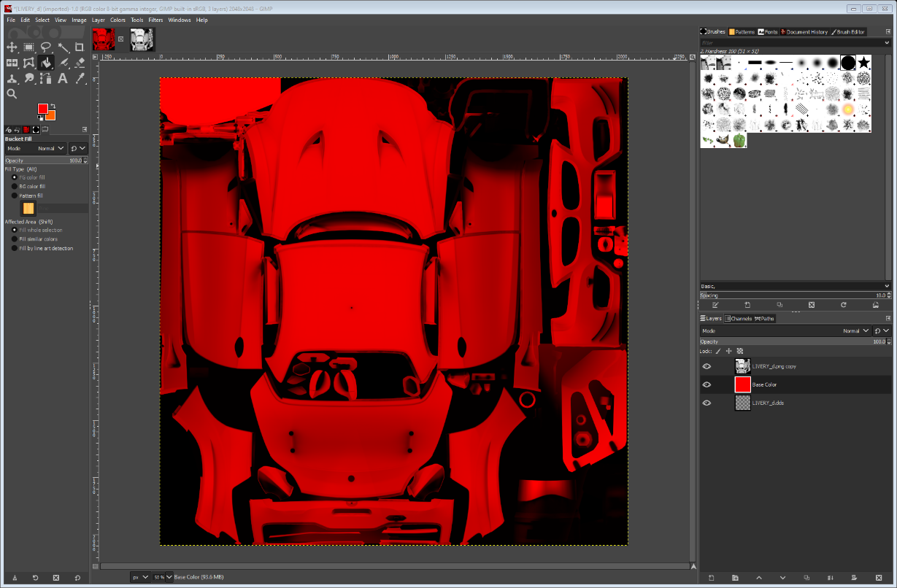Open the Filters menu
Image resolution: width=897 pixels, height=588 pixels.
pos(155,20)
